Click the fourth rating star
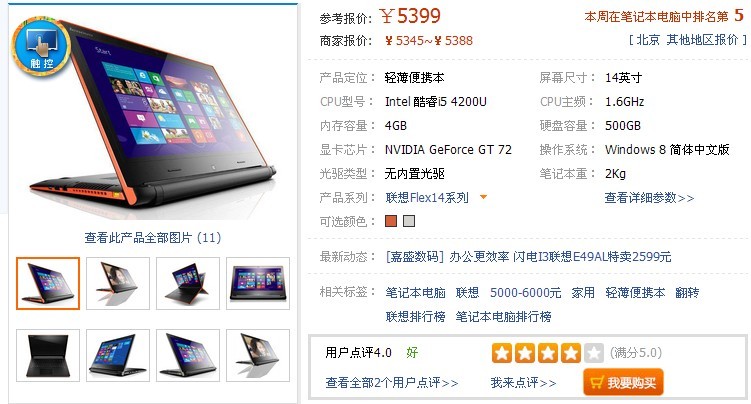The height and width of the screenshot is (404, 751). pyautogui.click(x=570, y=353)
